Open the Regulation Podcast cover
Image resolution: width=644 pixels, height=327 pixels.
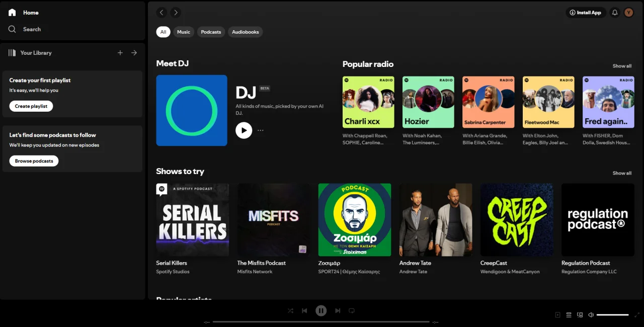point(598,220)
